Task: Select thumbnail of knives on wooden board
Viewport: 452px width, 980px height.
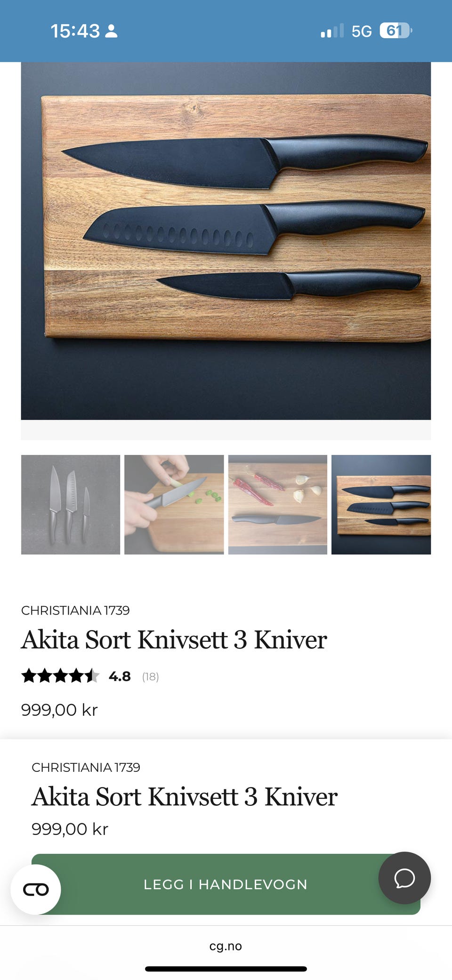Action: click(381, 504)
